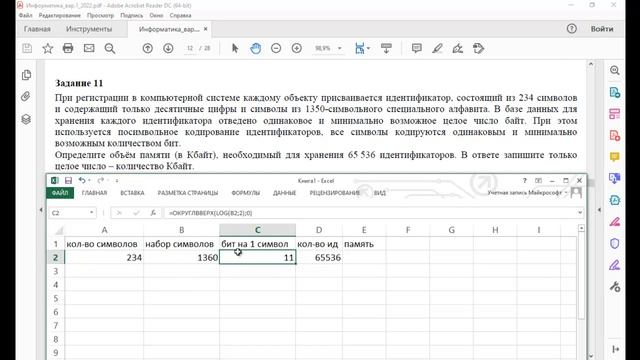Select column C header
The height and width of the screenshot is (360, 640).
[258, 230]
